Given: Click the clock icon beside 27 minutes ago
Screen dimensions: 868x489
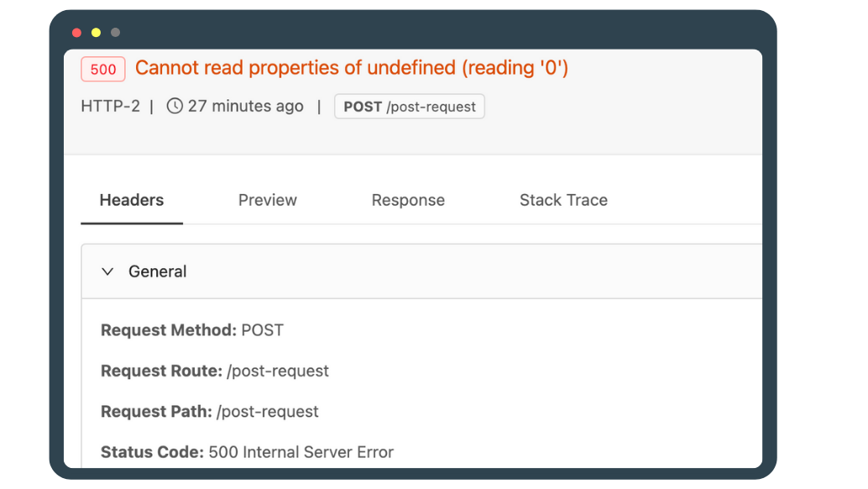Looking at the screenshot, I should point(175,106).
